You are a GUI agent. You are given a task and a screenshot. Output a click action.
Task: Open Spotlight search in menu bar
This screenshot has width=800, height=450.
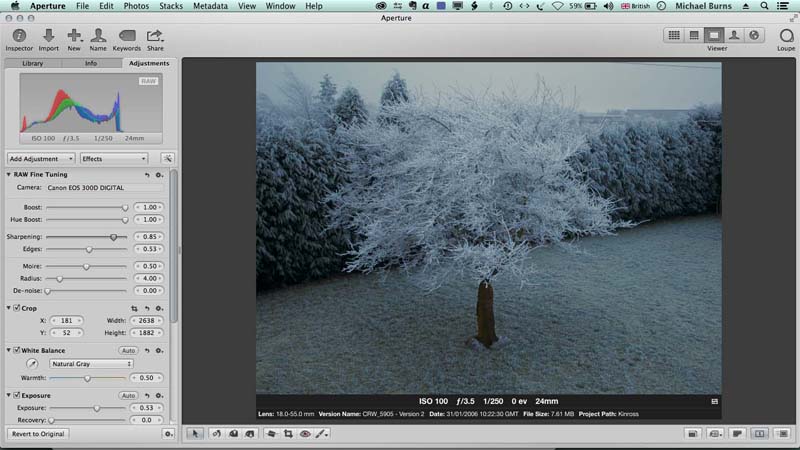pos(764,6)
